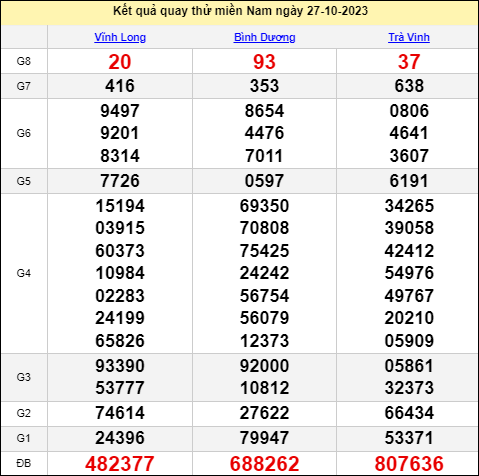Open the Bình Dương province link

(x=264, y=37)
